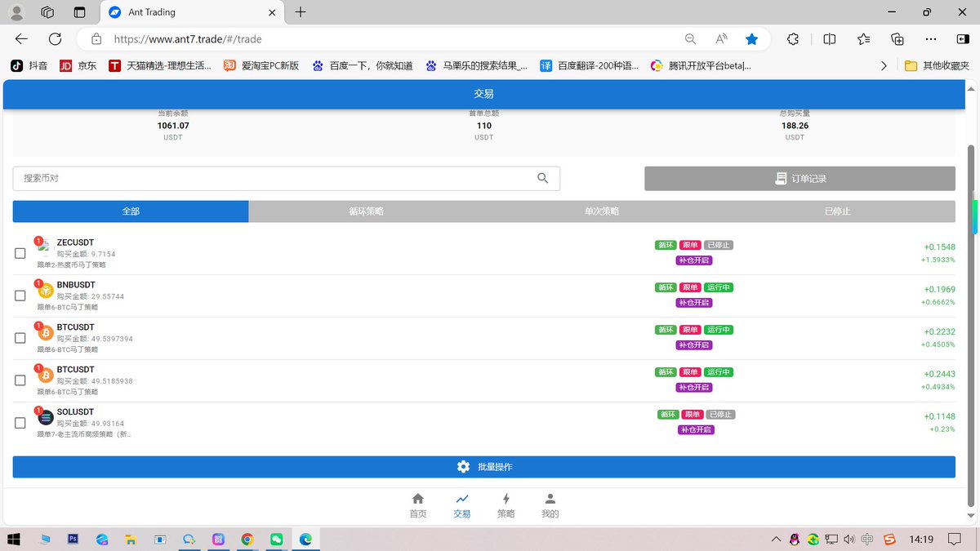Open 订单记录 order record icon button
The width and height of the screenshot is (980, 551).
pyautogui.click(x=782, y=178)
